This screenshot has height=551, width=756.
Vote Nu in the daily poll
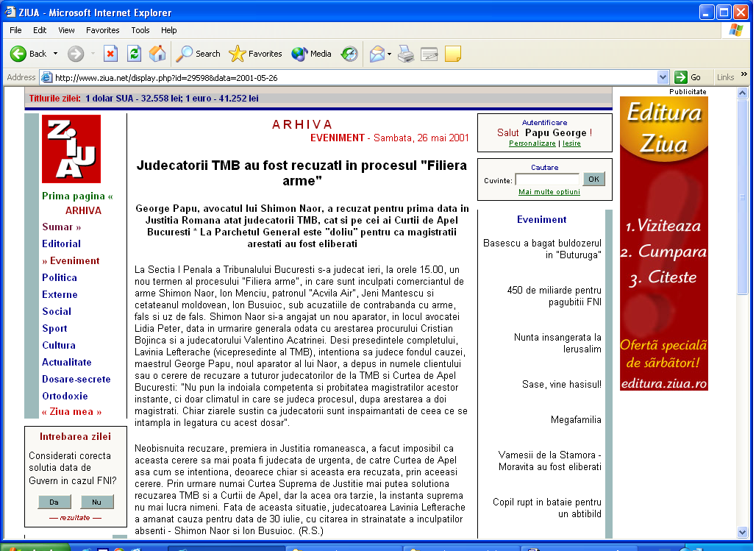click(97, 502)
